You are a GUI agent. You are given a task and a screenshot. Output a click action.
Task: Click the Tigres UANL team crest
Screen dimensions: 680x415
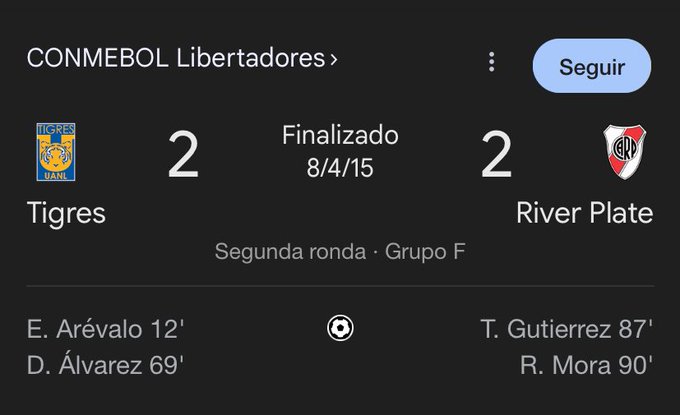click(56, 152)
